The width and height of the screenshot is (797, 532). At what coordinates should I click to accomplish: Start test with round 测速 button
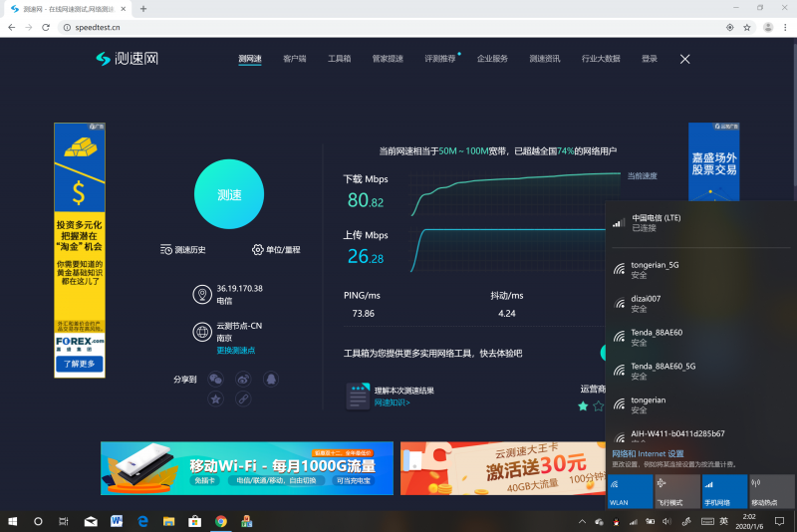[229, 194]
